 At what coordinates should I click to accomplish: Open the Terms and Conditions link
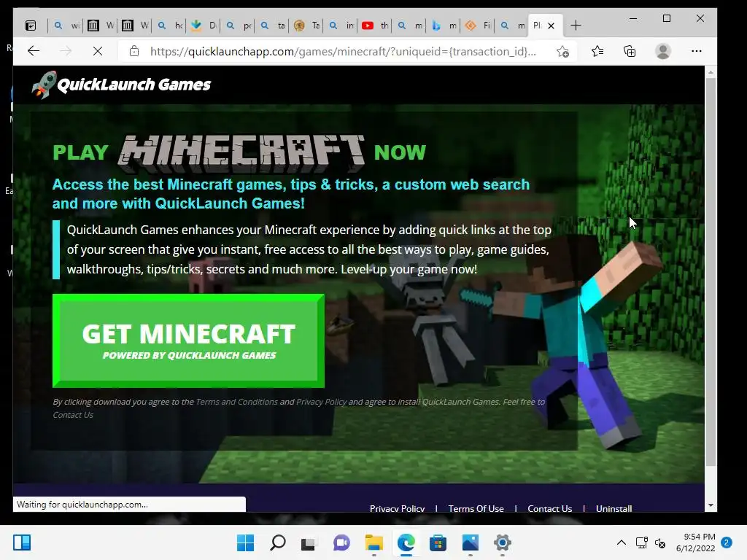pyautogui.click(x=237, y=402)
